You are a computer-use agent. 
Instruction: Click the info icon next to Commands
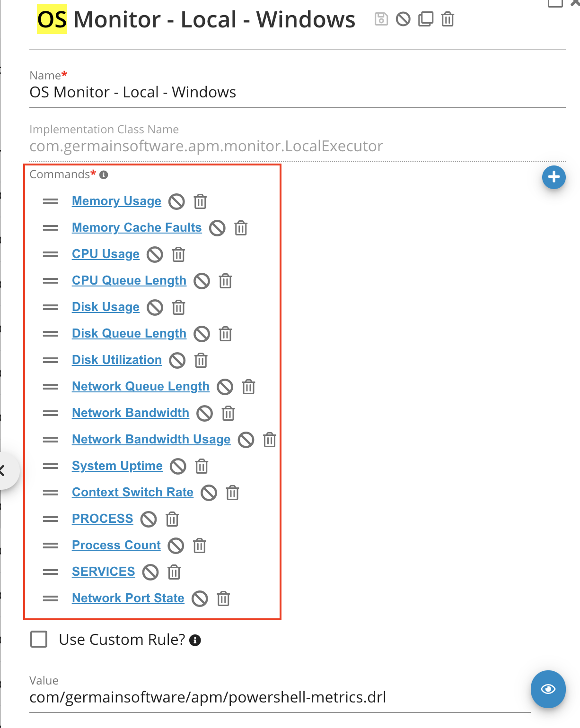[104, 174]
